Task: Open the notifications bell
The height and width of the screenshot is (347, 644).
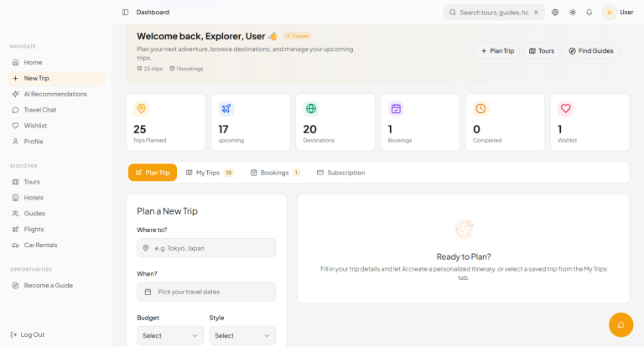Action: [589, 13]
